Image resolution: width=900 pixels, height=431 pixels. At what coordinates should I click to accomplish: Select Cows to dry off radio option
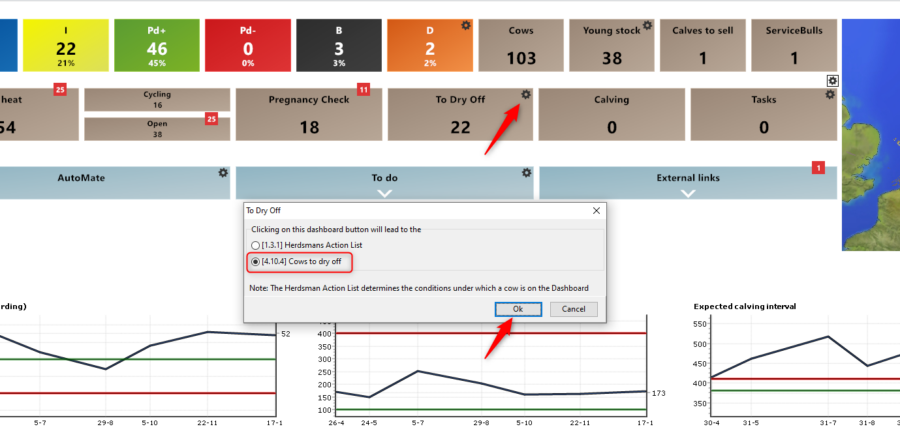pyautogui.click(x=255, y=262)
